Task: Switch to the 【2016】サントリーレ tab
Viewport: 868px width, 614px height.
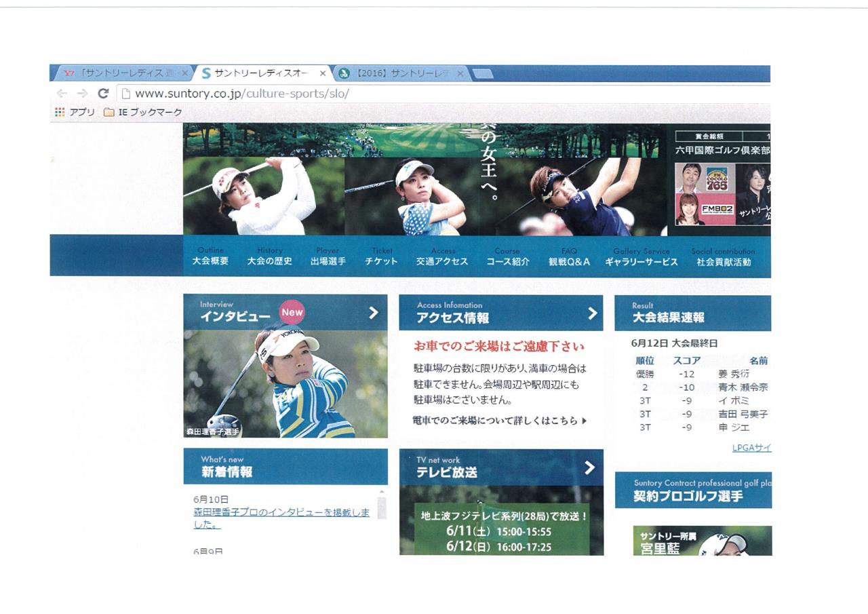Action: (x=400, y=73)
